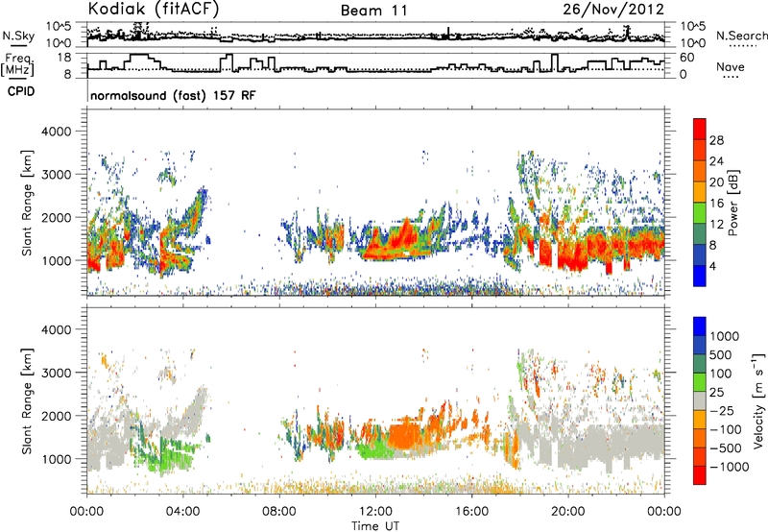The width and height of the screenshot is (768, 532).
Task: Click the "4" Power colorbar label
Action: [x=712, y=267]
